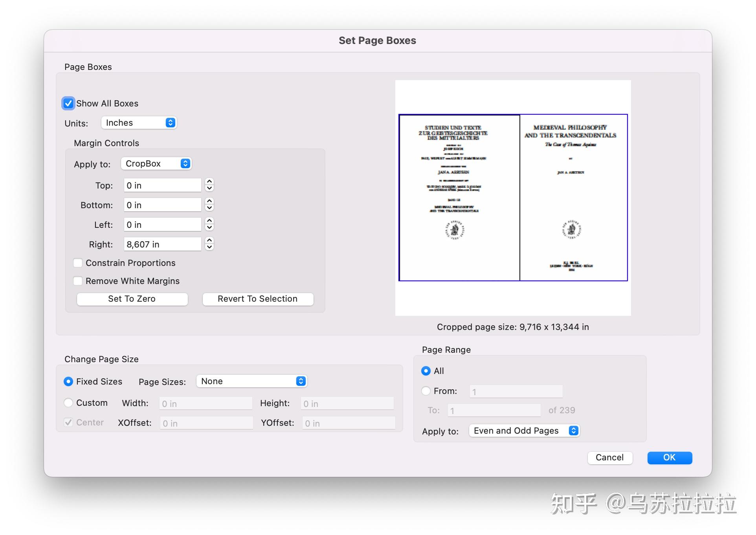Decrease the Bottom margin with the down stepper

209,207
